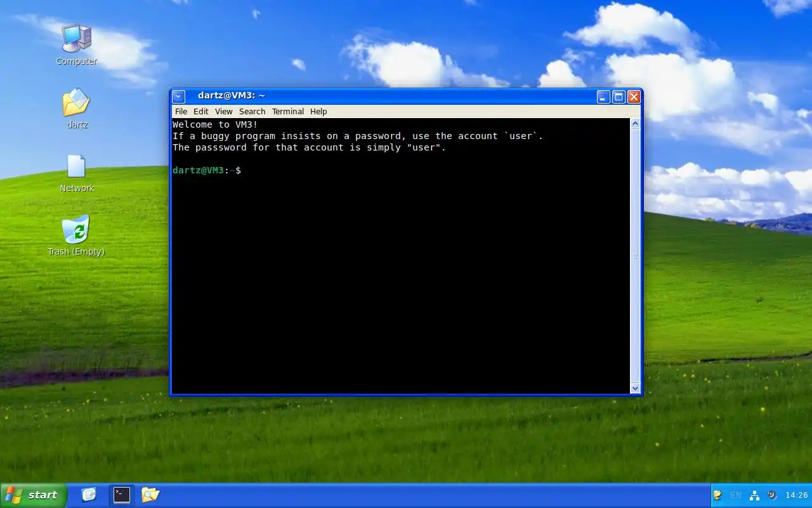812x508 pixels.
Task: Close the terminal window
Action: click(634, 97)
